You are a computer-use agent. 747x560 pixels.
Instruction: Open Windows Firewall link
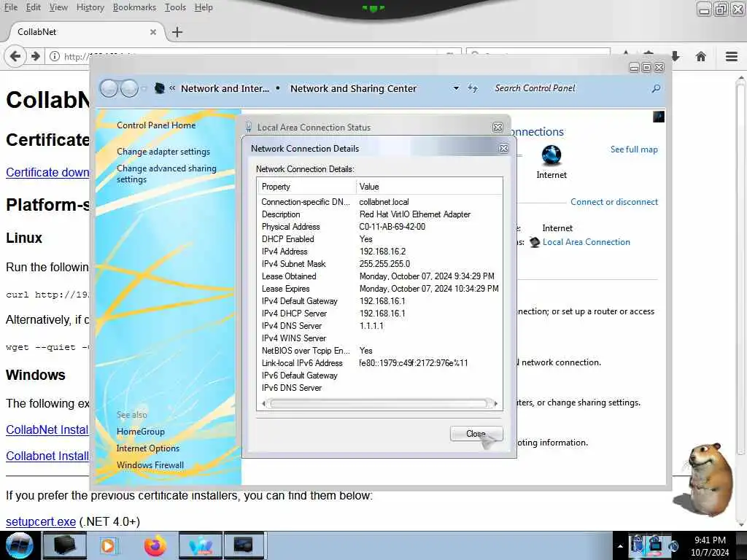pos(150,464)
